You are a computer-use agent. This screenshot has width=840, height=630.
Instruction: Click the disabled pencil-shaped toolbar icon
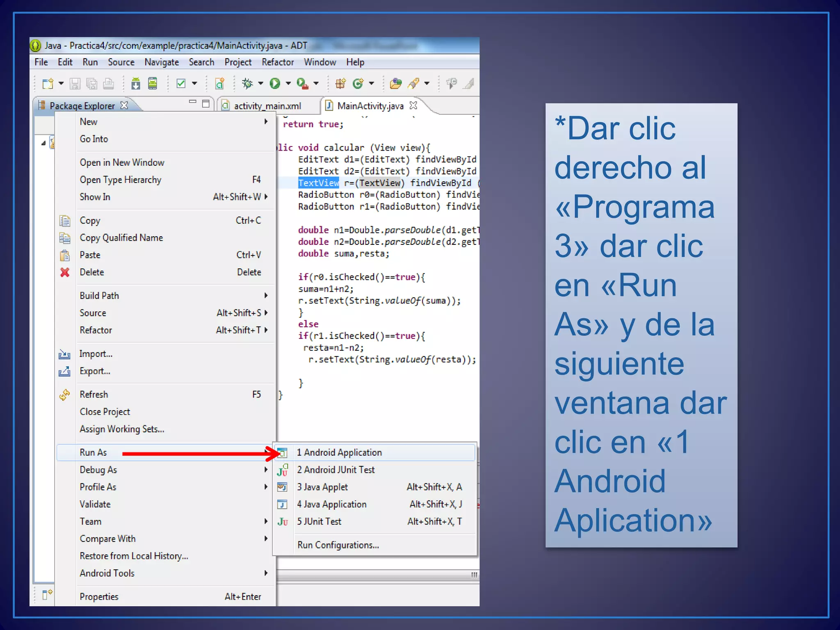click(469, 84)
